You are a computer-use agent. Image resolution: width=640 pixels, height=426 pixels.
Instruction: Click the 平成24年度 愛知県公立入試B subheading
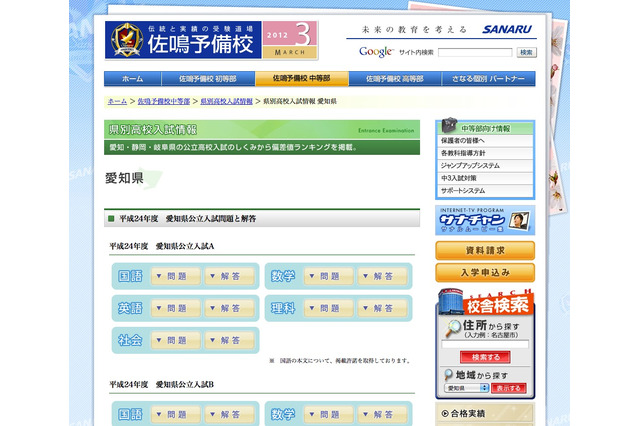click(x=162, y=384)
